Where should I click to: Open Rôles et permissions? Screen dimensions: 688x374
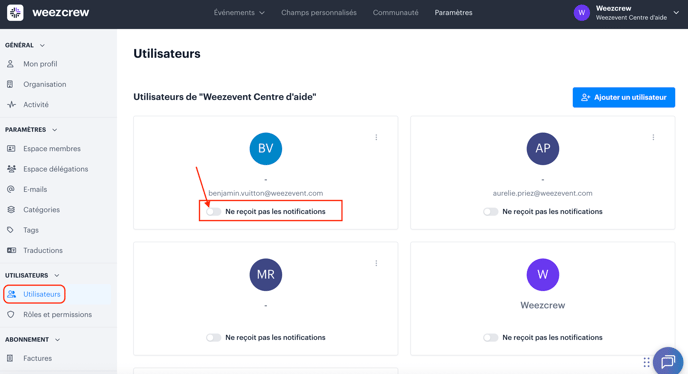pos(57,314)
